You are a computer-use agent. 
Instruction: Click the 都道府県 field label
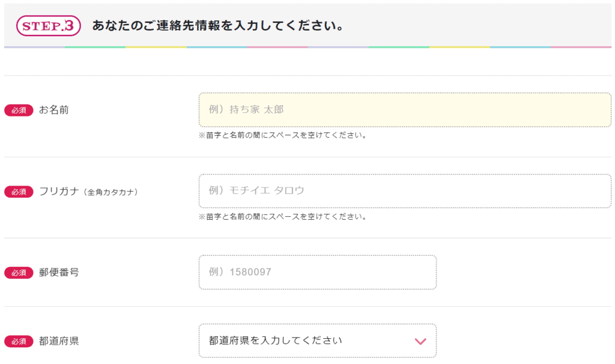(59, 341)
